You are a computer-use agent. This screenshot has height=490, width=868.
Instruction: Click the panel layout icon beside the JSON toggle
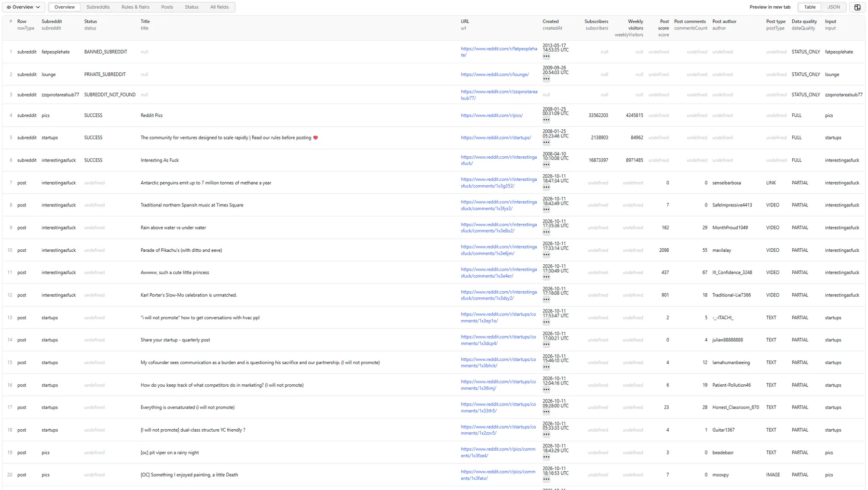(x=857, y=7)
